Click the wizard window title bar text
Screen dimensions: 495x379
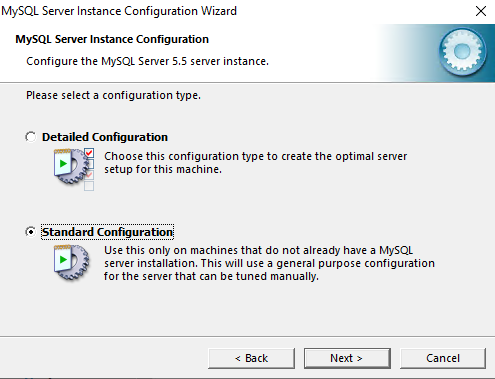coord(119,11)
